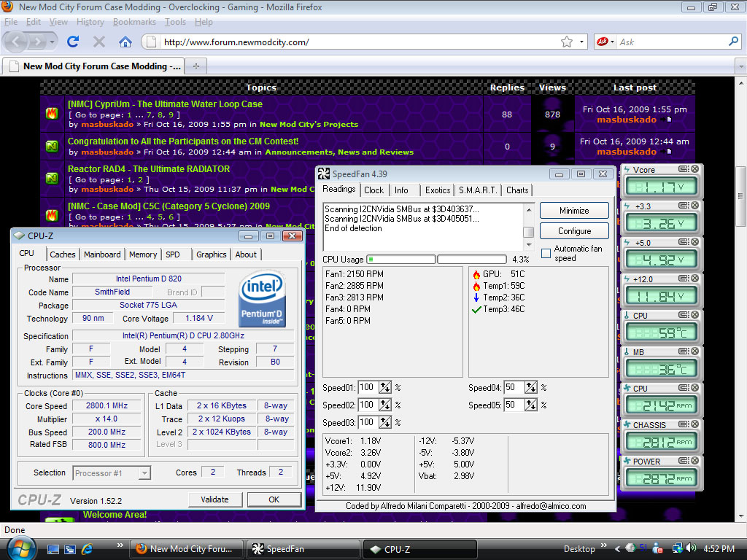Open the Firefox Tools menu

click(175, 22)
